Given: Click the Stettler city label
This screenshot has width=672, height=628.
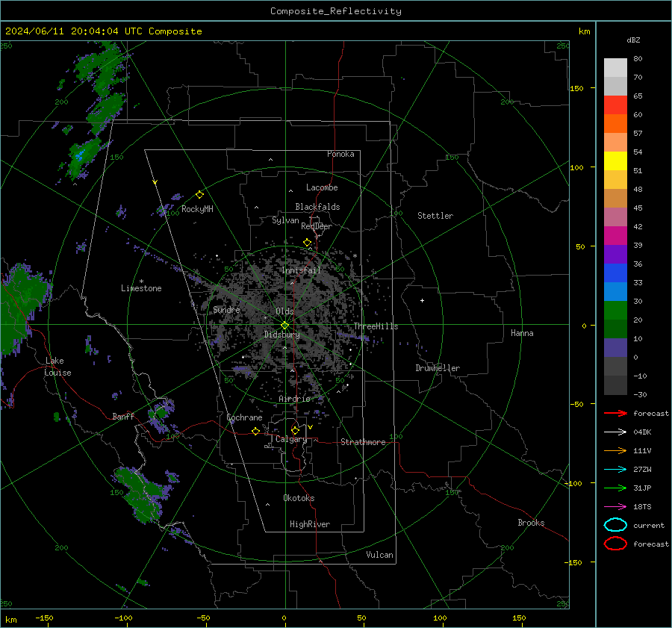Looking at the screenshot, I should [435, 216].
